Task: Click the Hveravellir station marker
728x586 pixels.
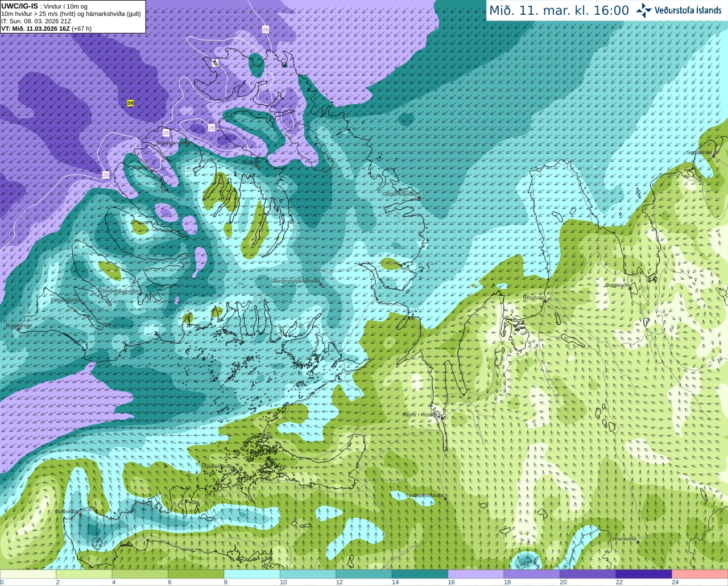Action: [x=638, y=542]
